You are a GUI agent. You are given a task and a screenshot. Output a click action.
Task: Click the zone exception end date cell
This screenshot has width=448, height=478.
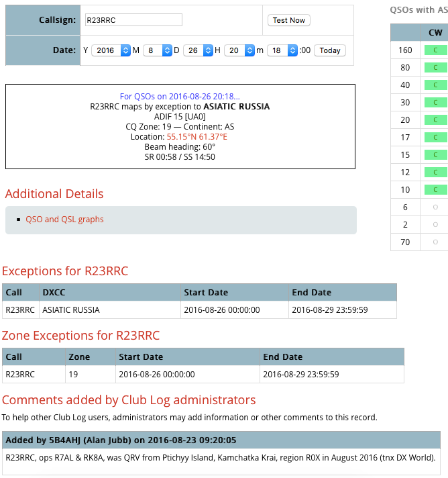332,375
